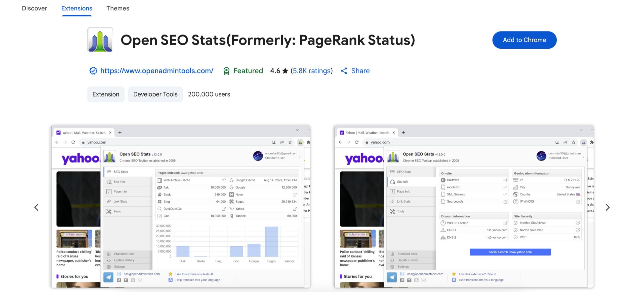Open the second screenshot showing Site Info
The height and width of the screenshot is (292, 644).
tap(464, 207)
